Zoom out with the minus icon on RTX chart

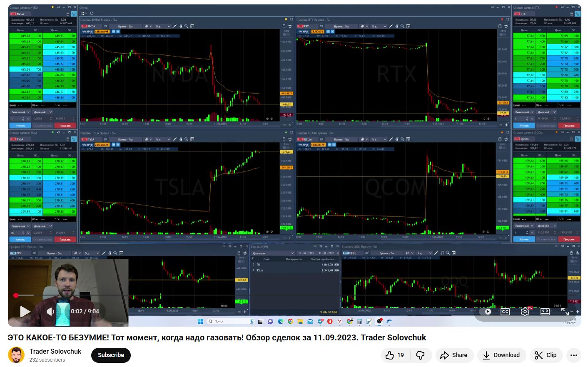(x=501, y=125)
